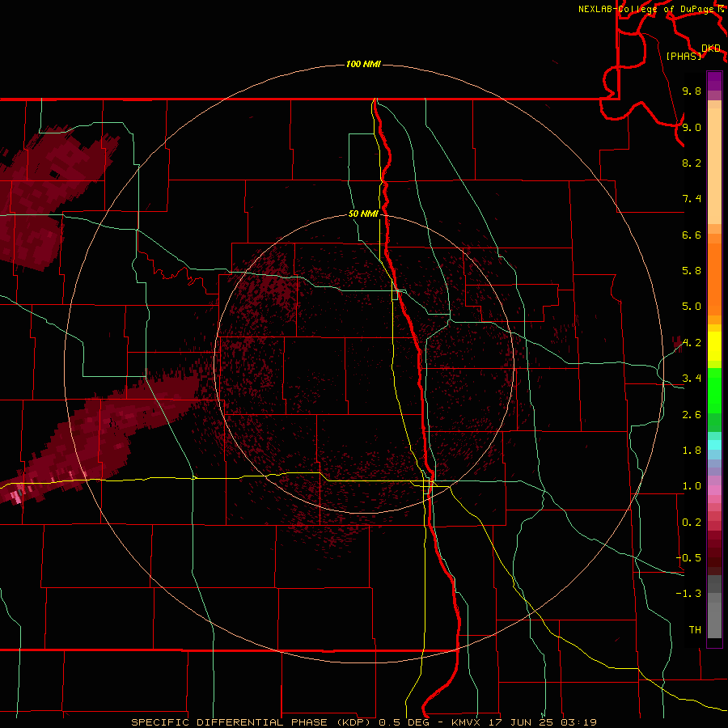Click the 0.5 DEG elevation text

406,722
